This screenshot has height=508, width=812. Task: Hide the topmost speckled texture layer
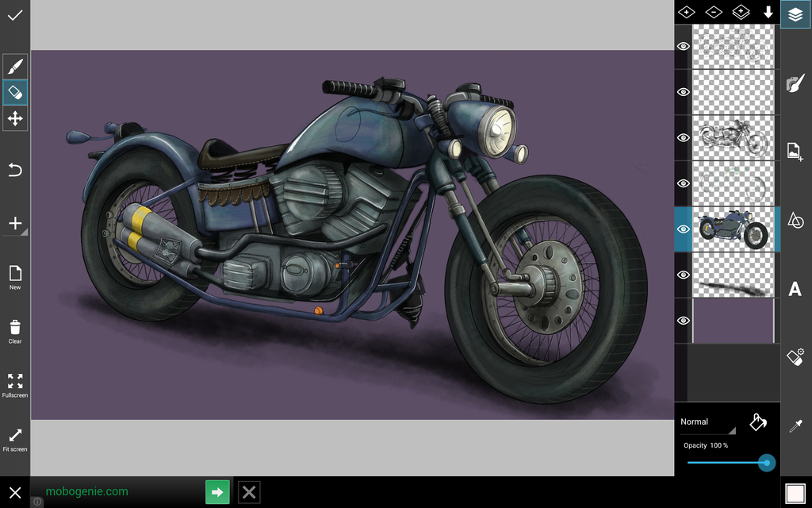coord(684,46)
